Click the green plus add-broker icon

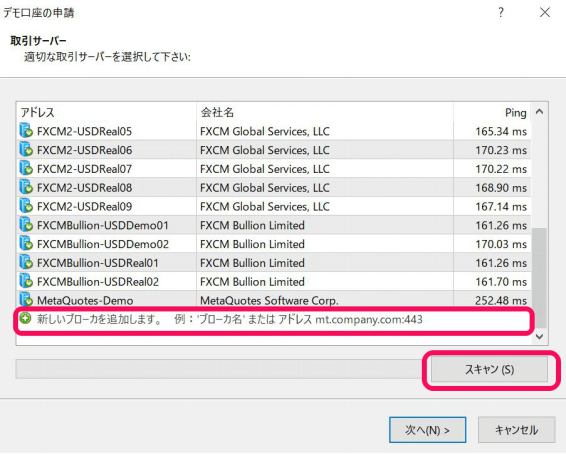point(26,319)
